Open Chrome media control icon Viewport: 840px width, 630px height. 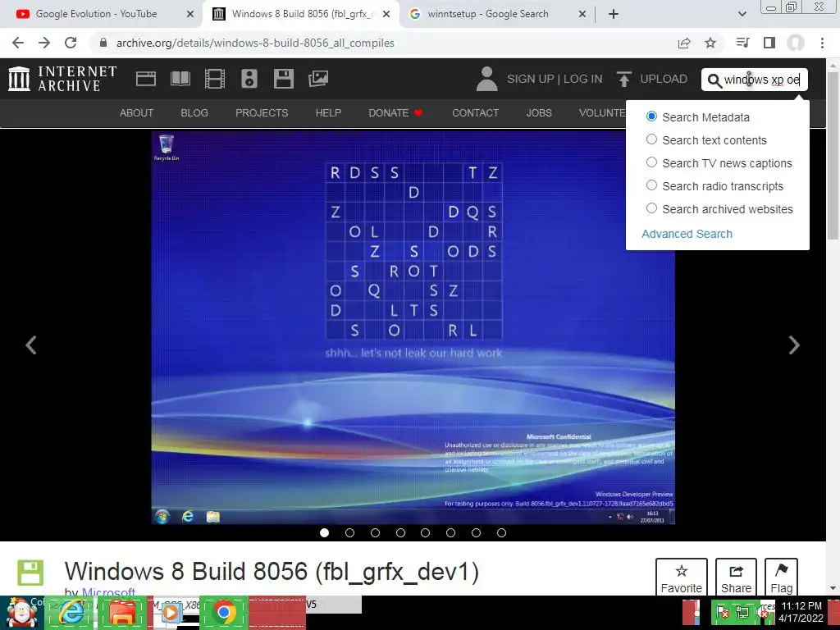[x=742, y=43]
